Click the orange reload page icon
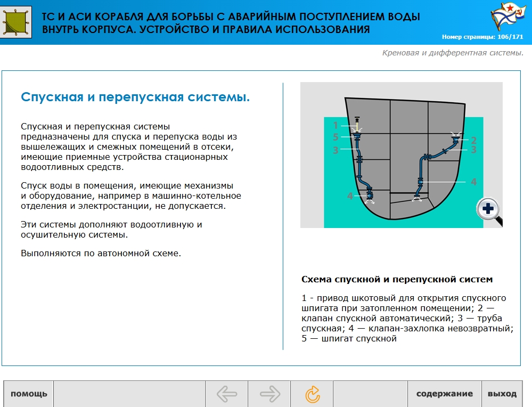The width and height of the screenshot is (532, 407). [313, 394]
